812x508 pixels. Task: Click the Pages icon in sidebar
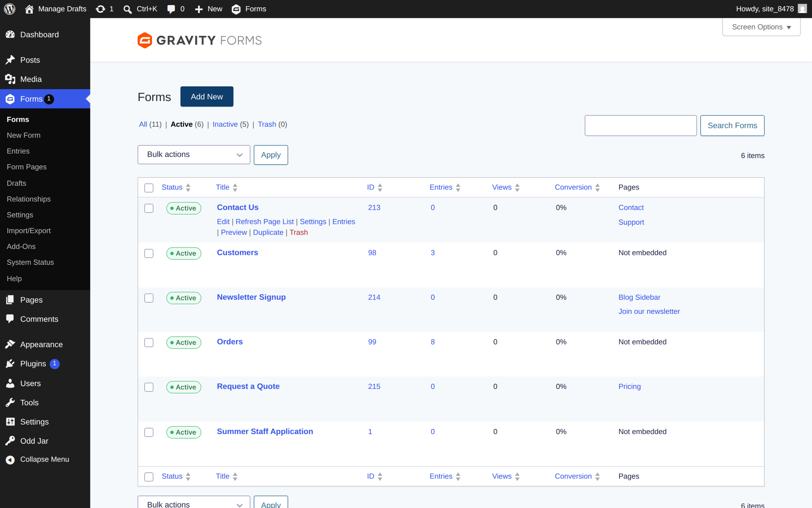[x=10, y=300]
